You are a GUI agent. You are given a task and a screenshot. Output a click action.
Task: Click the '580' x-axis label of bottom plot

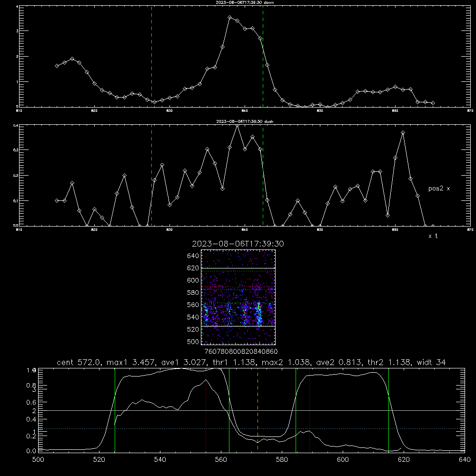(282, 460)
